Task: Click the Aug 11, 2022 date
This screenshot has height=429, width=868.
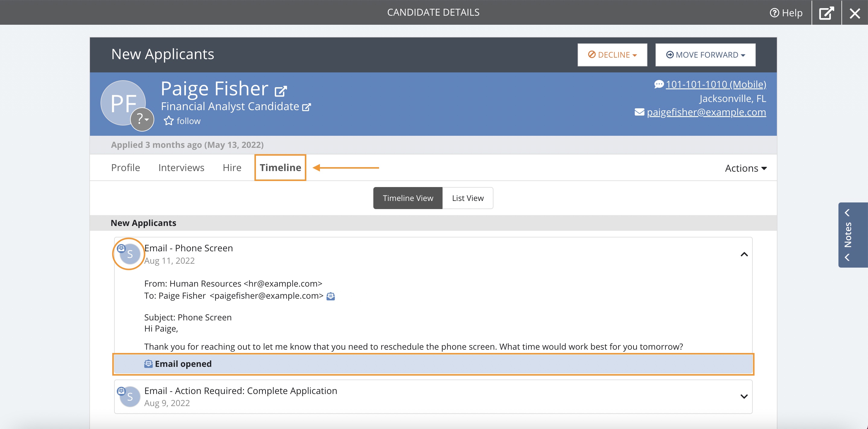Action: [x=170, y=261]
